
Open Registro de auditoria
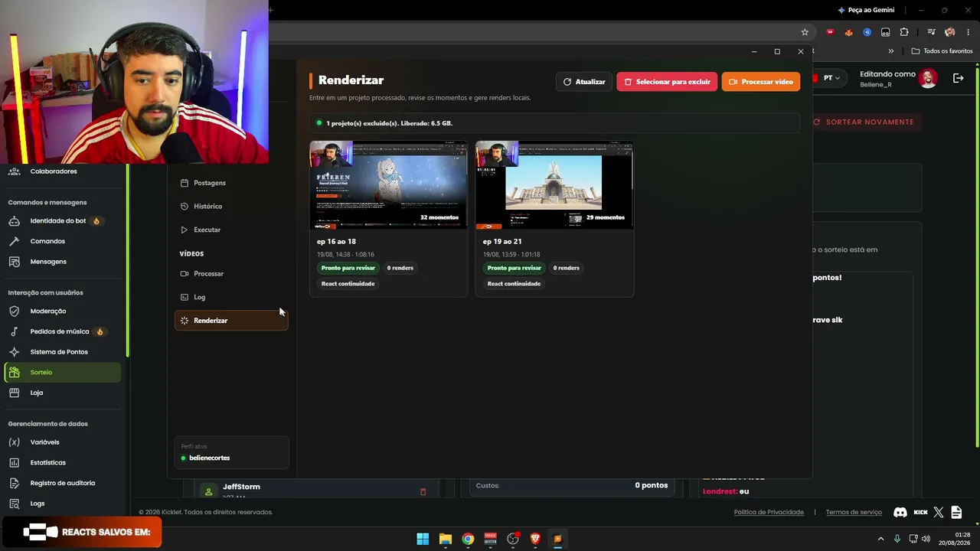point(63,483)
